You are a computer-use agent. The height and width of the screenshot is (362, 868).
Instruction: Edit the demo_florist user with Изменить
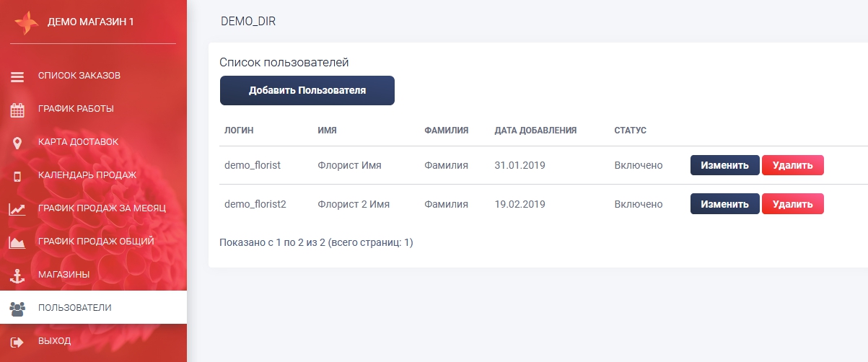click(724, 165)
